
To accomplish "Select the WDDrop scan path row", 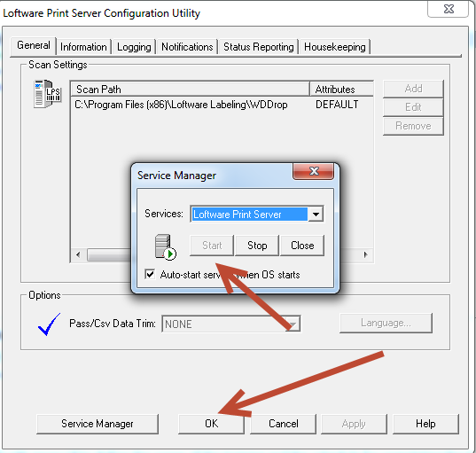I will pyautogui.click(x=222, y=105).
